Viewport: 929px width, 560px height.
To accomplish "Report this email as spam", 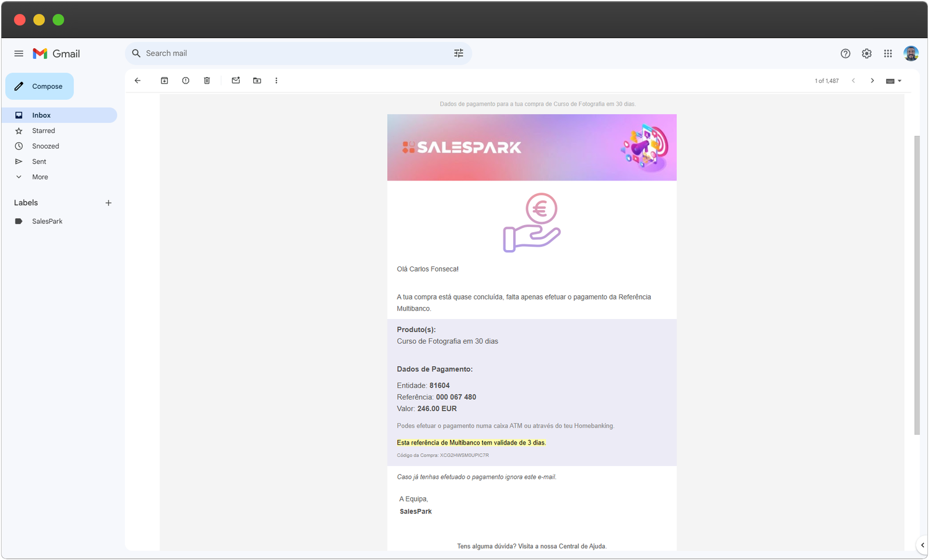I will (x=186, y=81).
